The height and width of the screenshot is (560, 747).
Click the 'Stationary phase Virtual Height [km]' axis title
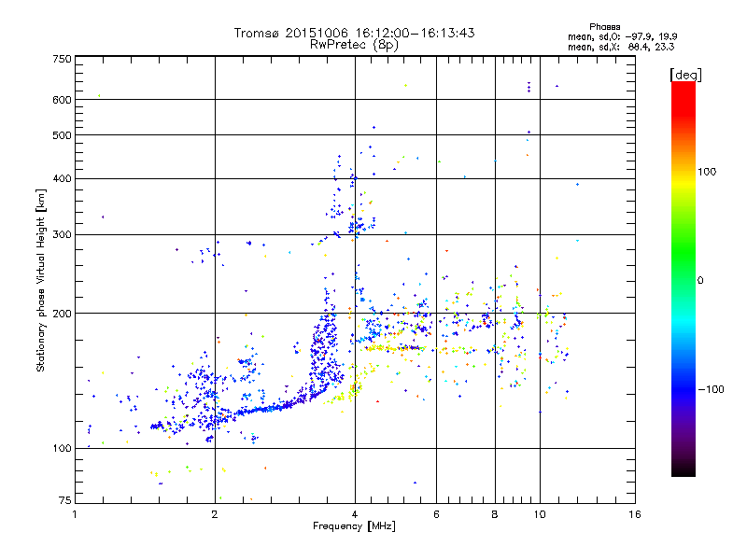41,280
